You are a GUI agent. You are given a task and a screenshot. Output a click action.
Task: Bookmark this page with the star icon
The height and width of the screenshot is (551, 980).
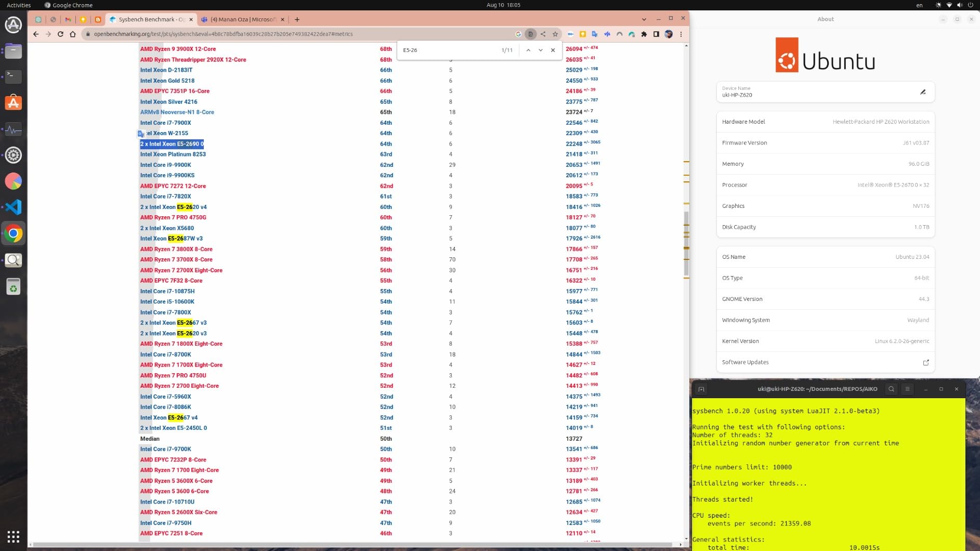(555, 34)
